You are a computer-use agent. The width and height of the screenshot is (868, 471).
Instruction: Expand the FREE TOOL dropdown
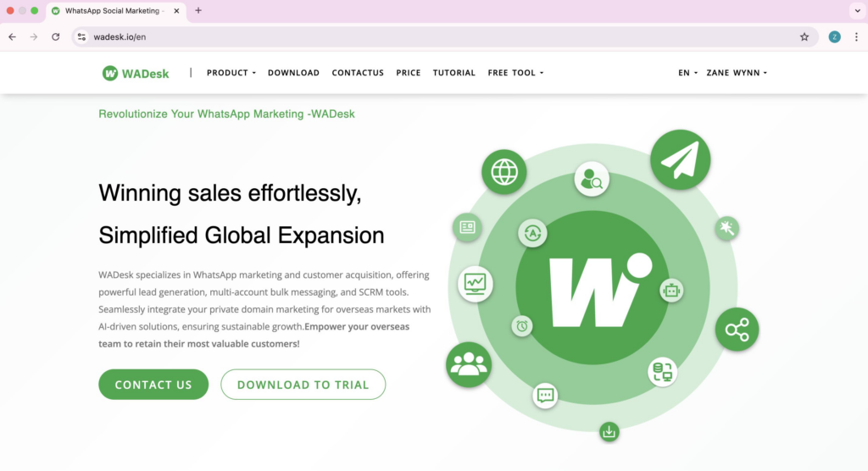click(515, 73)
